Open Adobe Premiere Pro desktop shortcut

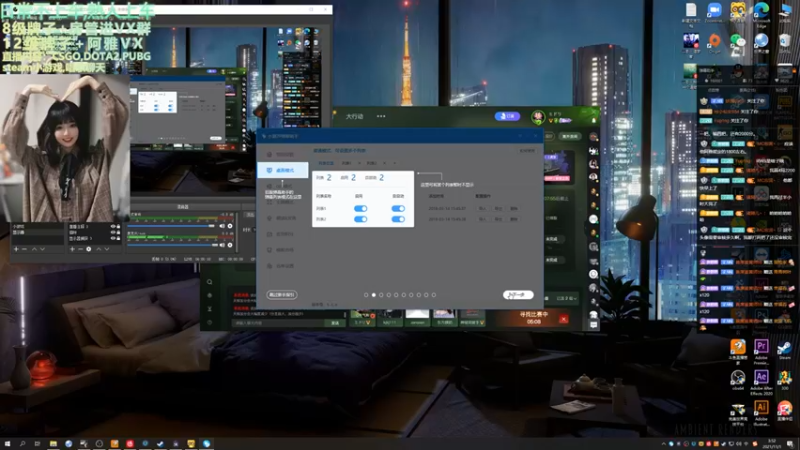coord(761,351)
